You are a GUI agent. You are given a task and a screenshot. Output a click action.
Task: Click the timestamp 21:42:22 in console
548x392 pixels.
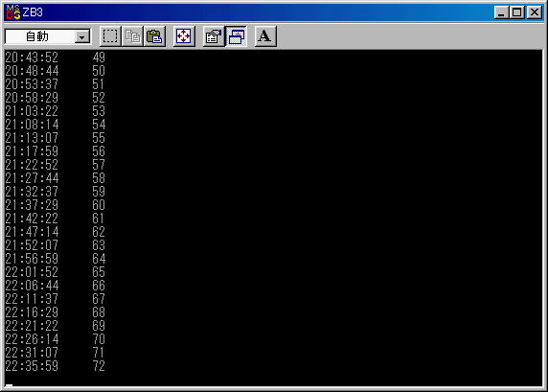(32, 219)
